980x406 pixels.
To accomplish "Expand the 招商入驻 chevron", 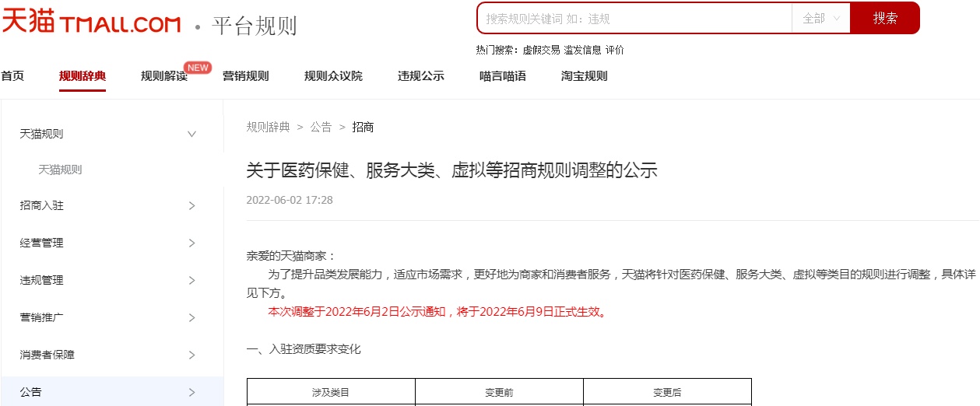I will [192, 205].
